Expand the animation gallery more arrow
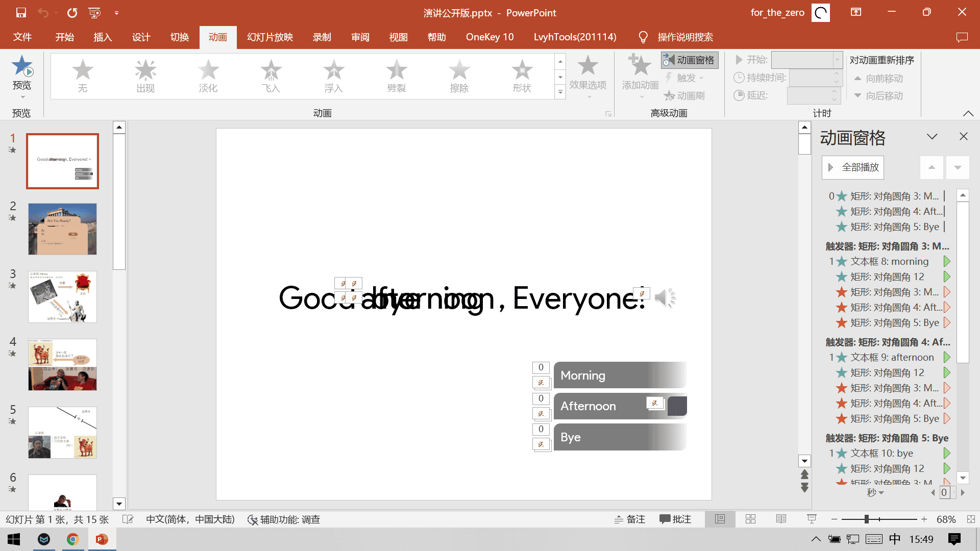This screenshot has height=551, width=980. click(x=560, y=92)
